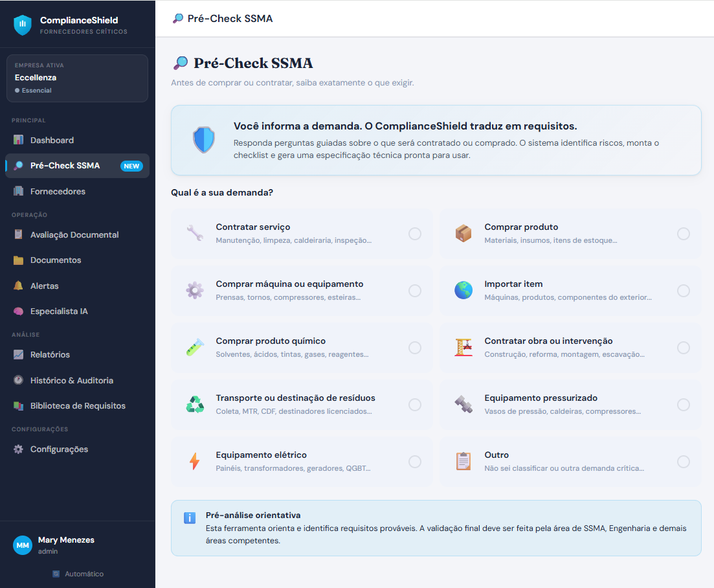Click the wrench icon for Contratar serviço
714x588 pixels.
coord(195,233)
